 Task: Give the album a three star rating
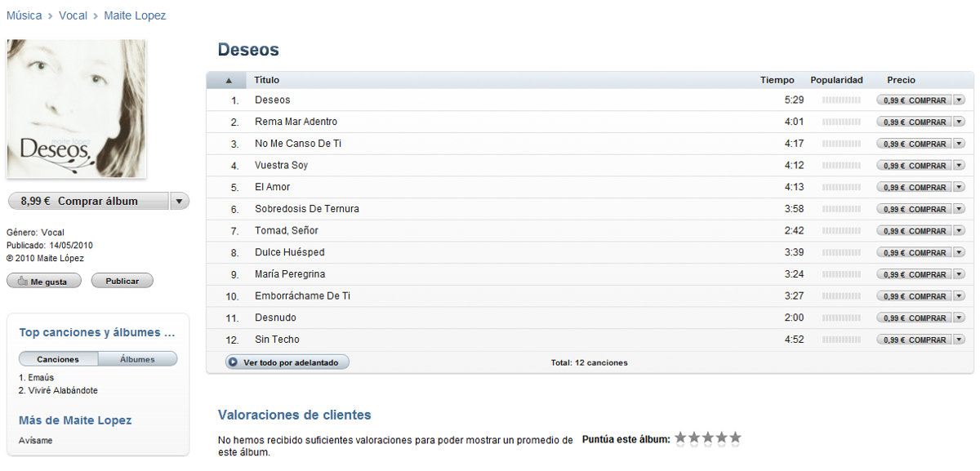point(707,438)
